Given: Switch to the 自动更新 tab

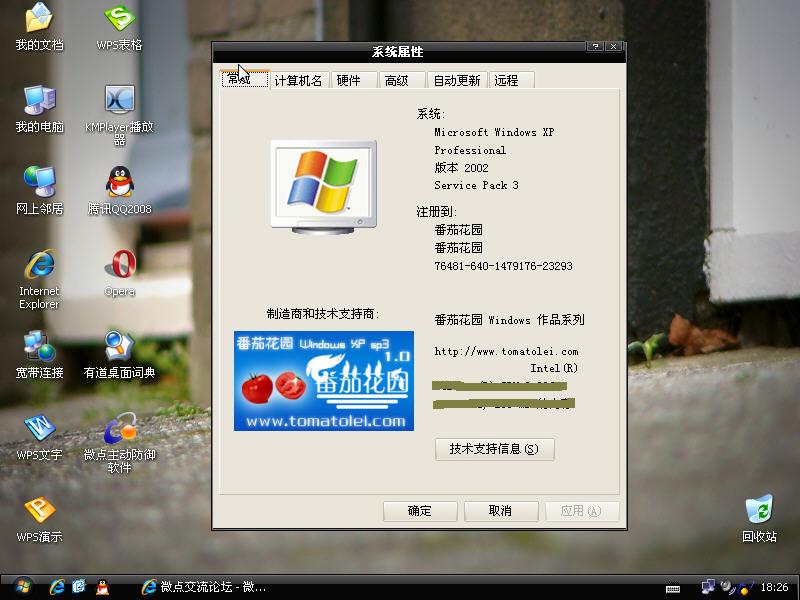Looking at the screenshot, I should (x=457, y=80).
